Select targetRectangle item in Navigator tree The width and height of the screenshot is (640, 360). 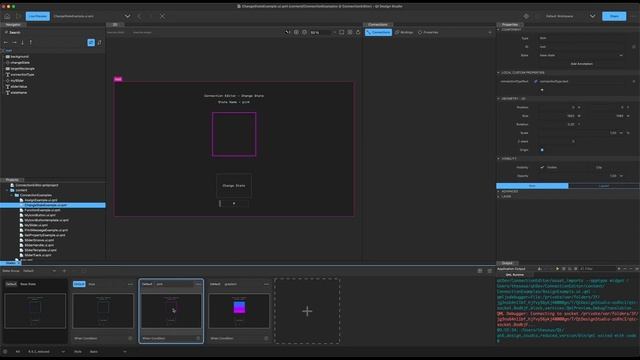click(22, 69)
